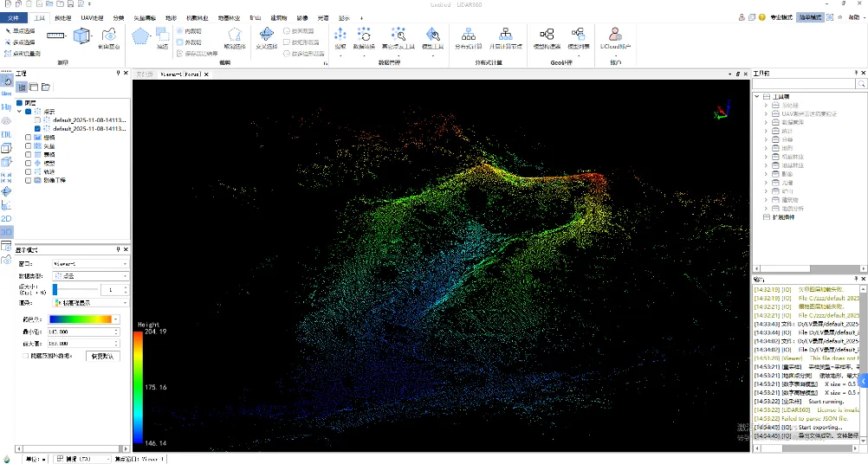The image size is (868, 464).
Task: Enable the 表格 table layer checkbox
Action: (29, 154)
